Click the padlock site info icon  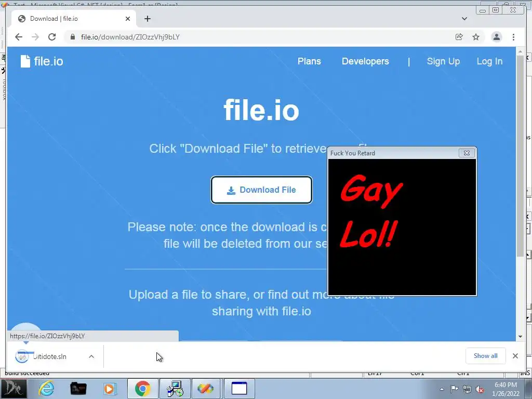[x=73, y=37]
